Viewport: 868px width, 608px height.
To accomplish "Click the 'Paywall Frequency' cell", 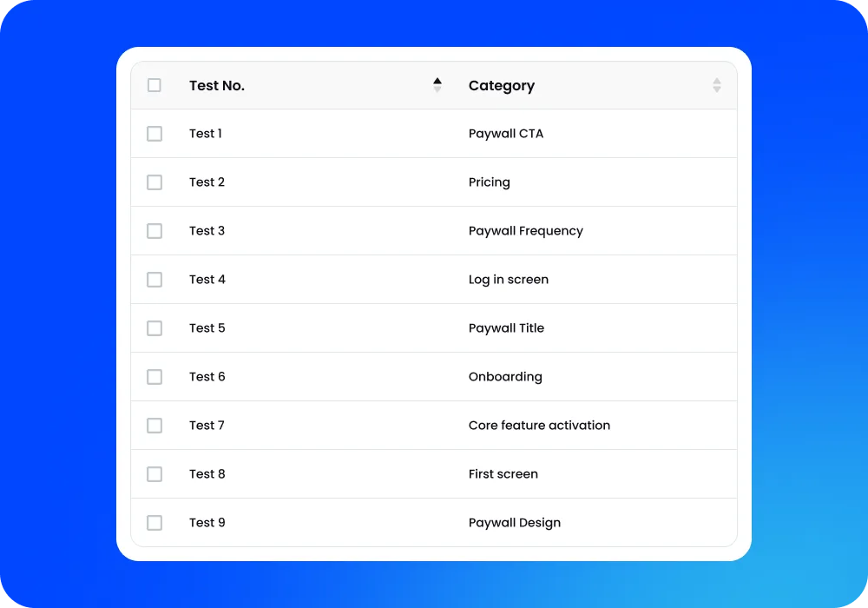I will coord(526,231).
